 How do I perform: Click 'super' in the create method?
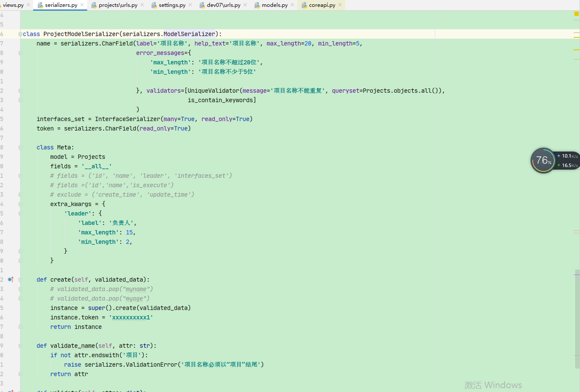(97, 308)
